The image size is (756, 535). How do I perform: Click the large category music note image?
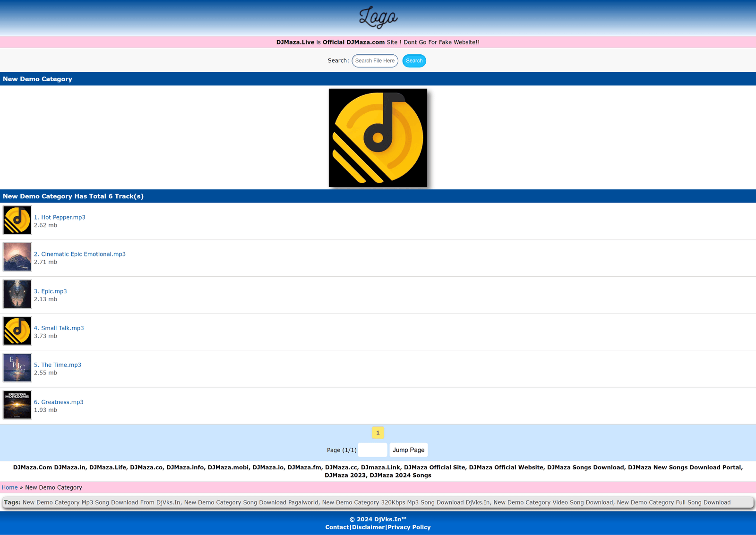[x=378, y=138]
